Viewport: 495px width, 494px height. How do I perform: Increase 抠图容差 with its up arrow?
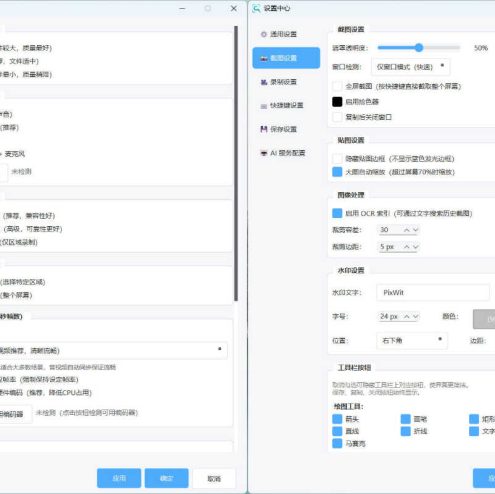pos(407,230)
